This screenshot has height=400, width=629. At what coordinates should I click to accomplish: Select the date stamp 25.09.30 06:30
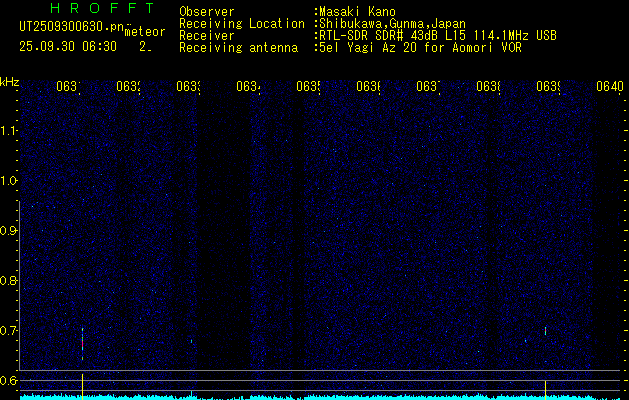[x=68, y=47]
